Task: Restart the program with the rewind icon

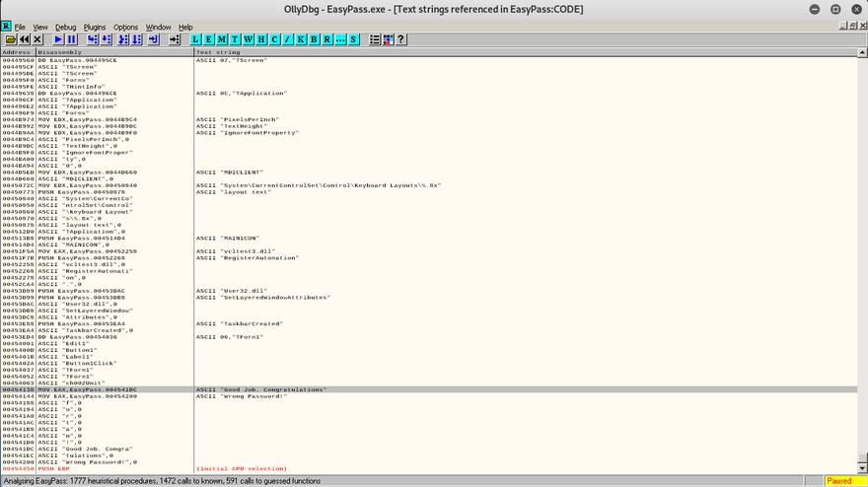Action: [x=25, y=39]
